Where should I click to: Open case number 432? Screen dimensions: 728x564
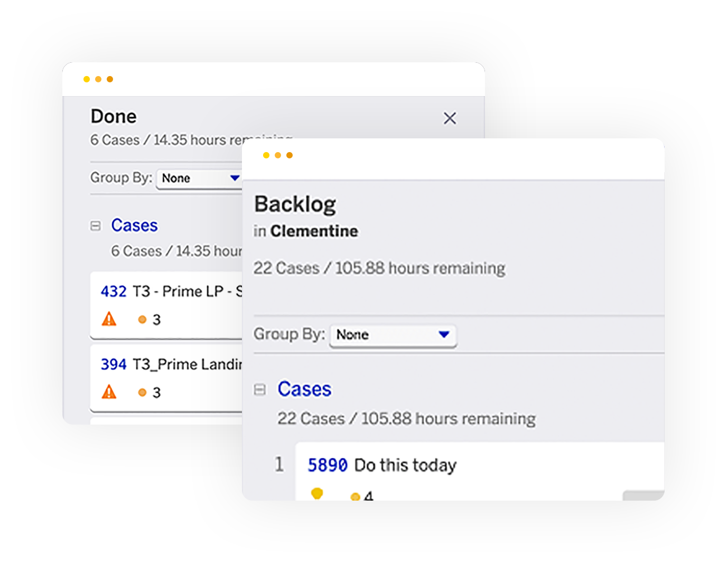[x=114, y=292]
